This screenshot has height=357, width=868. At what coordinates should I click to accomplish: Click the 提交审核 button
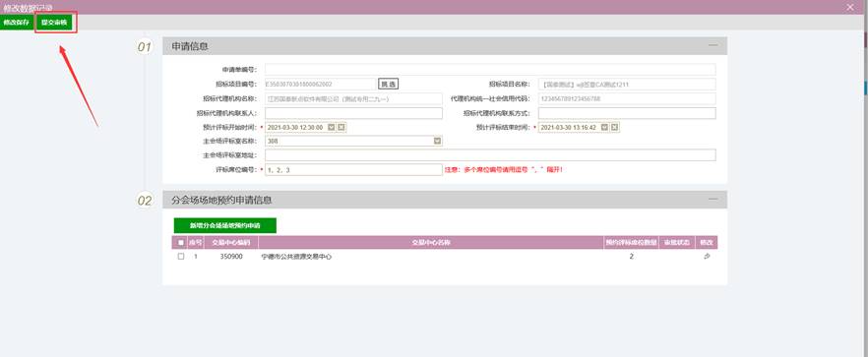pyautogui.click(x=54, y=23)
